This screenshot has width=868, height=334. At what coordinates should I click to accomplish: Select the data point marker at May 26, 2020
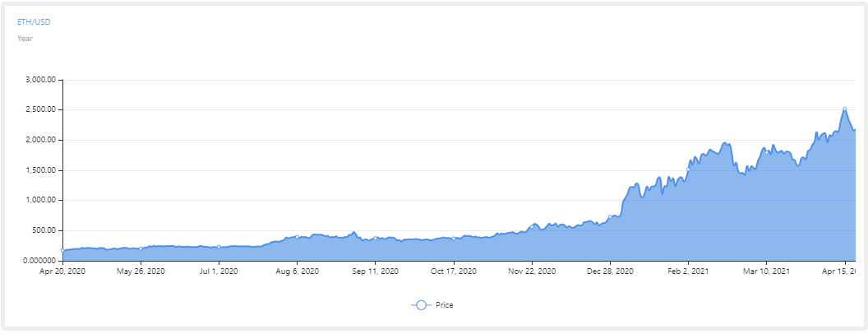pos(141,248)
